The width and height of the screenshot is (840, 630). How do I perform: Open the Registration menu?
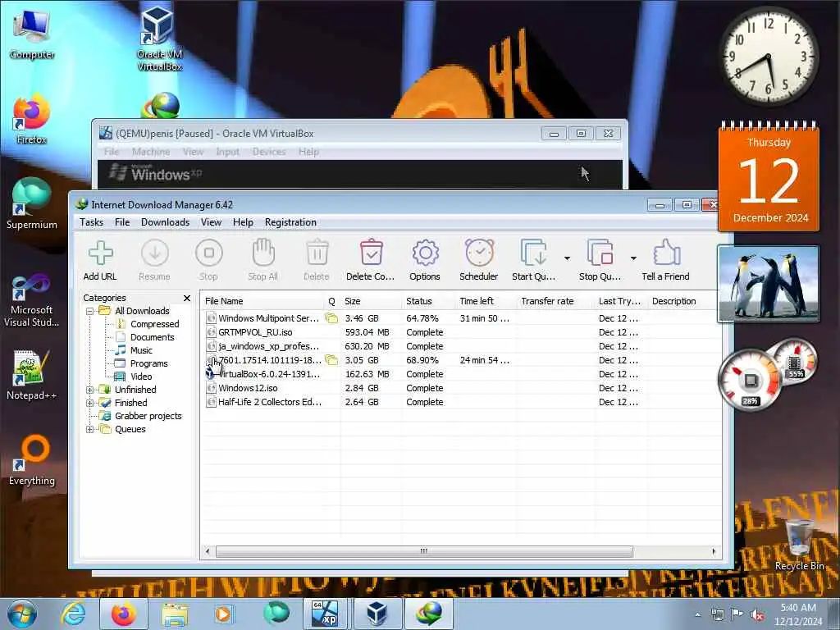click(290, 222)
